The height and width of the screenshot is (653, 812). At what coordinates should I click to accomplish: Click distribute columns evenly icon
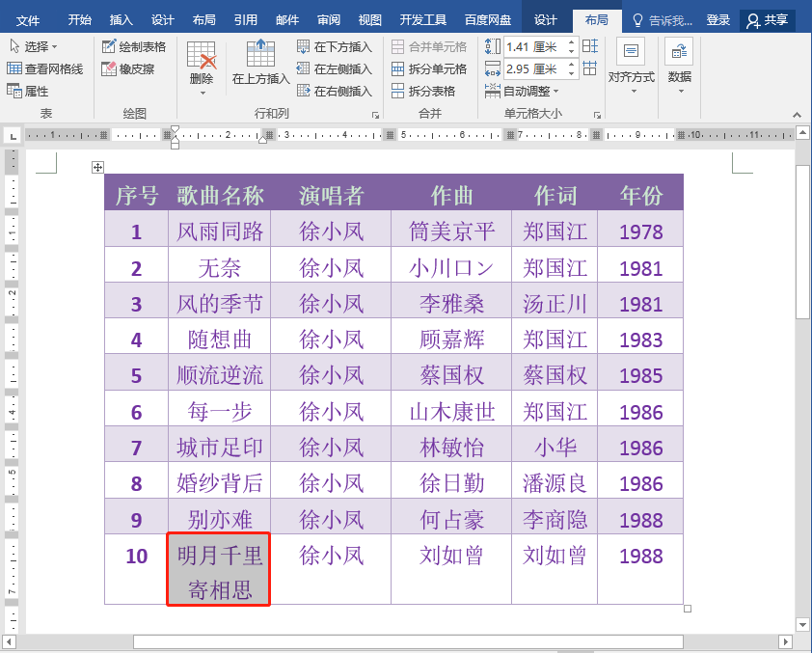click(590, 68)
